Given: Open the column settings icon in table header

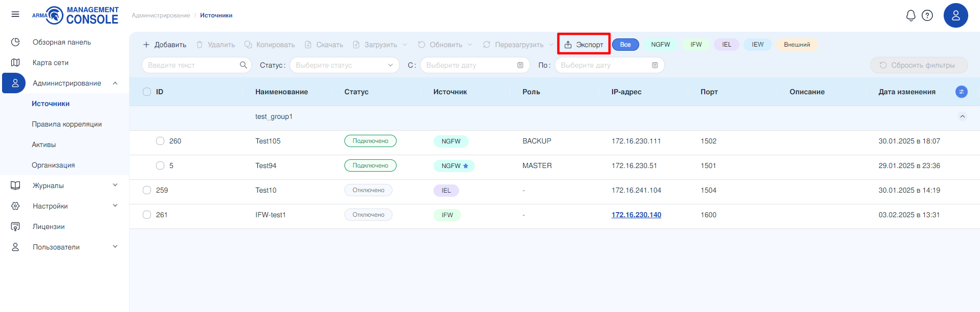Looking at the screenshot, I should pos(962,92).
